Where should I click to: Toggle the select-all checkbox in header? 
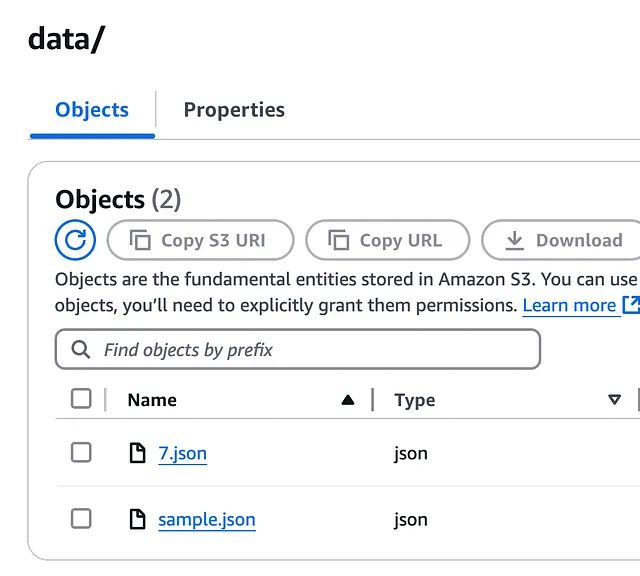tap(81, 399)
